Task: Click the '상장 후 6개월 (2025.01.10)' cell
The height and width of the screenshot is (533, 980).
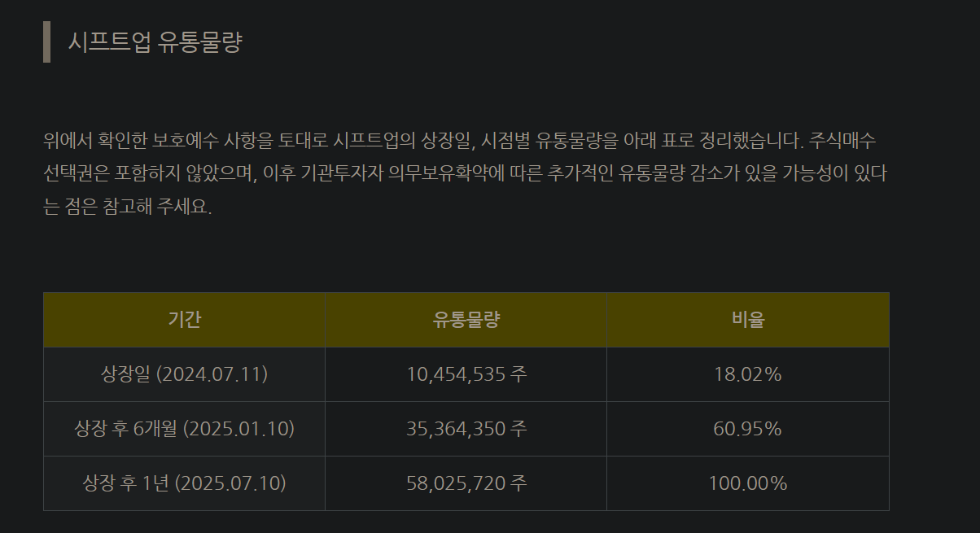Action: [x=184, y=429]
